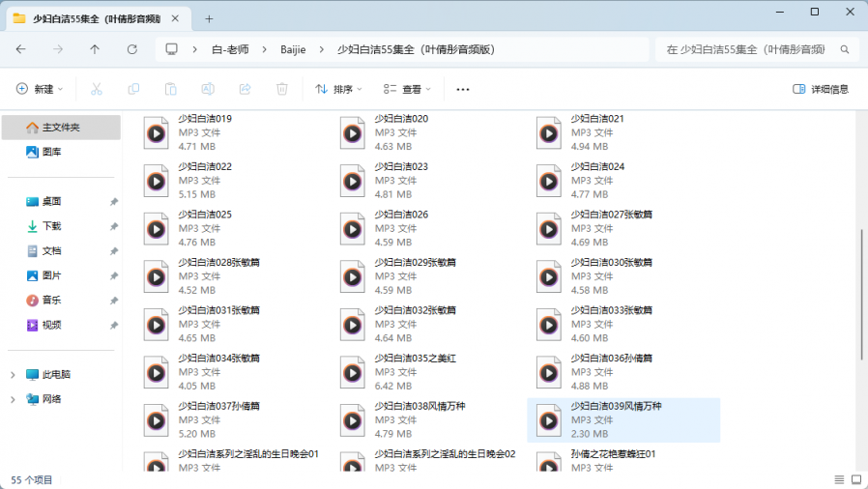Refresh the current folder view

point(132,49)
